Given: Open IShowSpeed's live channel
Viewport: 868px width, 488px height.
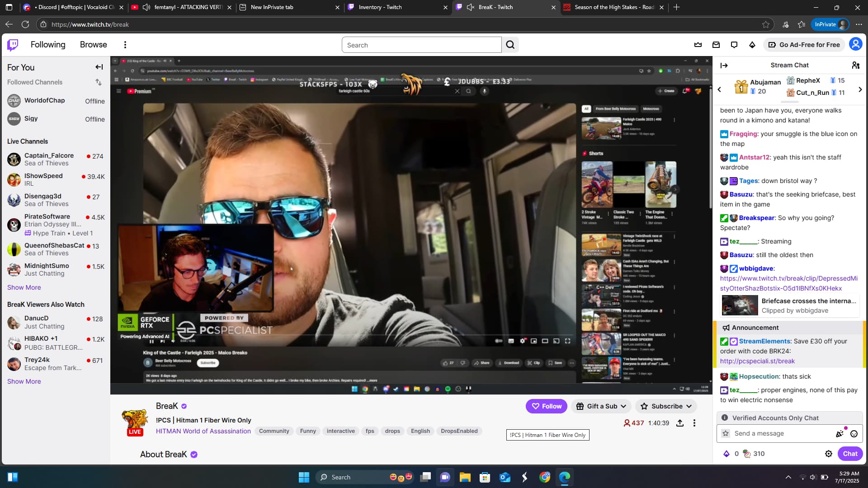Looking at the screenshot, I should (x=56, y=180).
